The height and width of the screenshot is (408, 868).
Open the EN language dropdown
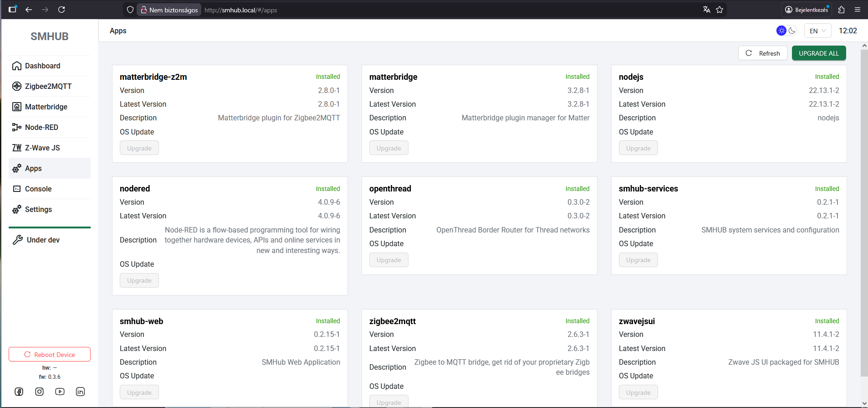pyautogui.click(x=817, y=31)
